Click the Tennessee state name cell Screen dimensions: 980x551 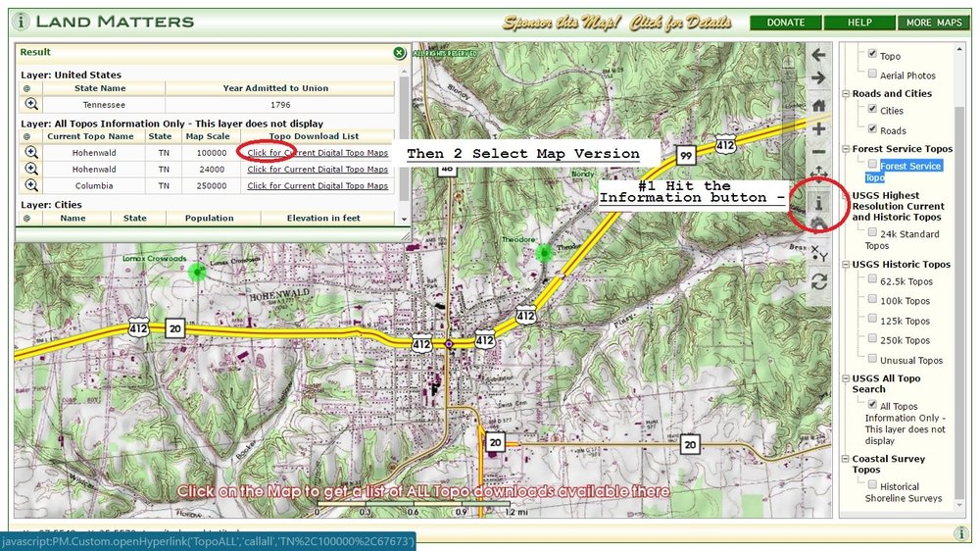(x=104, y=105)
